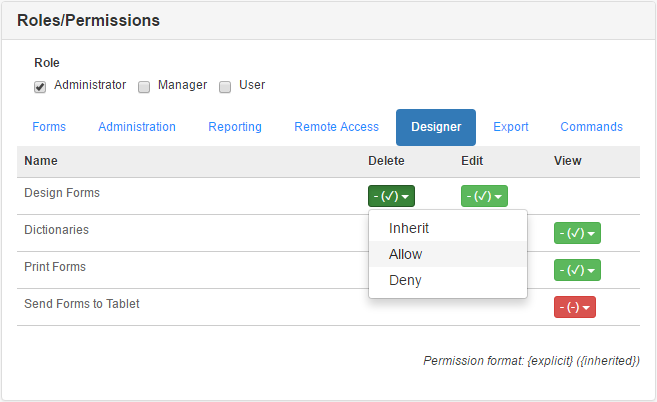657x402 pixels.
Task: Select Allow in the dropdown menu
Action: (x=406, y=254)
